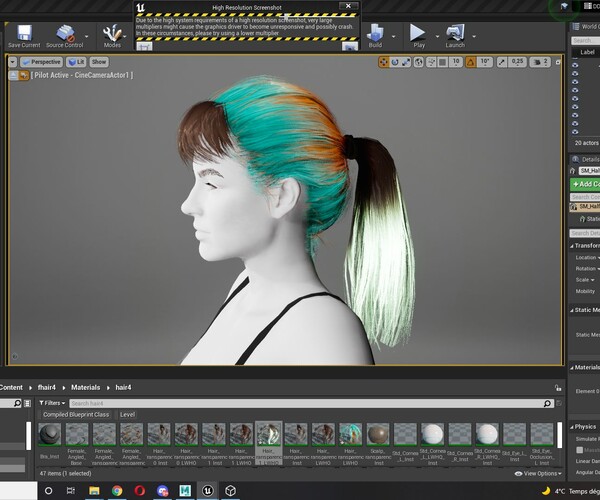600x500 pixels.
Task: Click hair4 breadcrumb folder
Action: 123,388
